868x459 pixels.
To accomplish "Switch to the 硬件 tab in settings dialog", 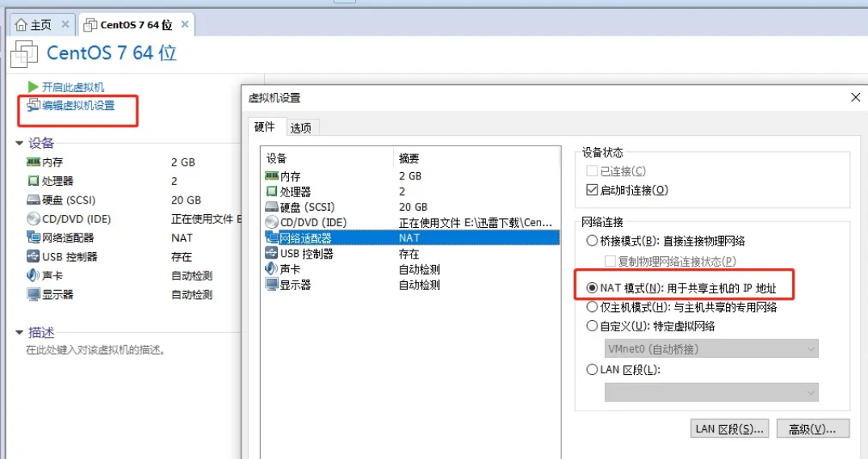I will (x=264, y=127).
